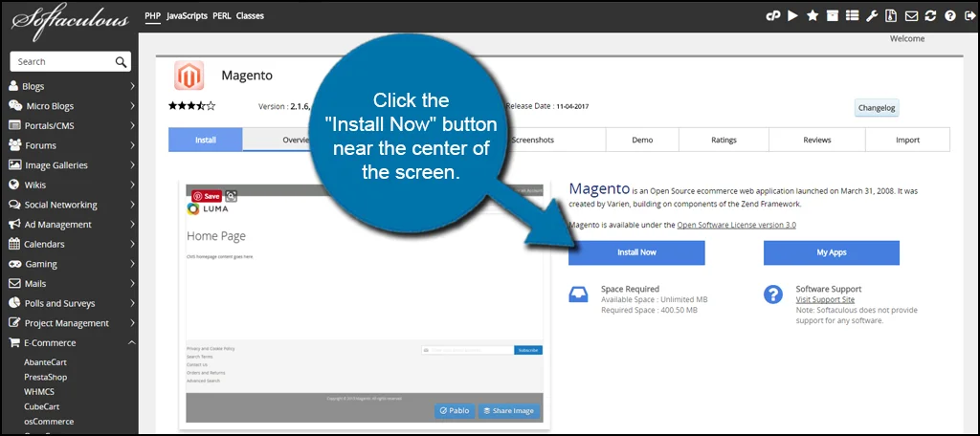Image resolution: width=980 pixels, height=436 pixels.
Task: Expand Project Management chevron
Action: coord(132,323)
